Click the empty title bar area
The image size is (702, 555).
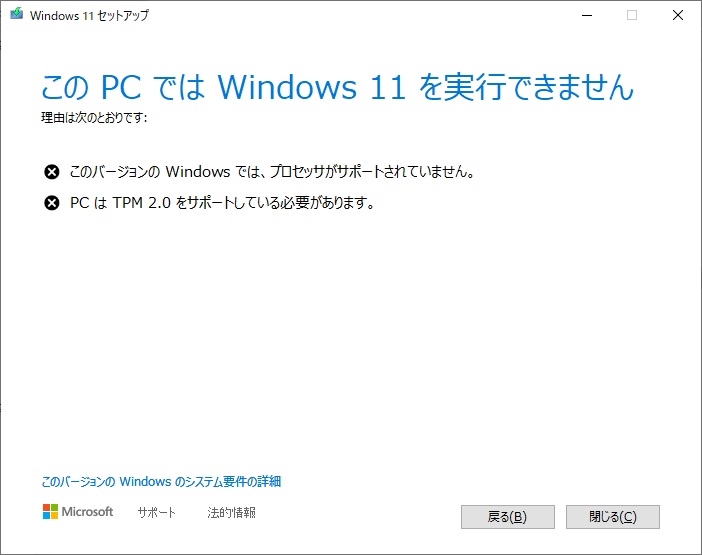(x=350, y=15)
